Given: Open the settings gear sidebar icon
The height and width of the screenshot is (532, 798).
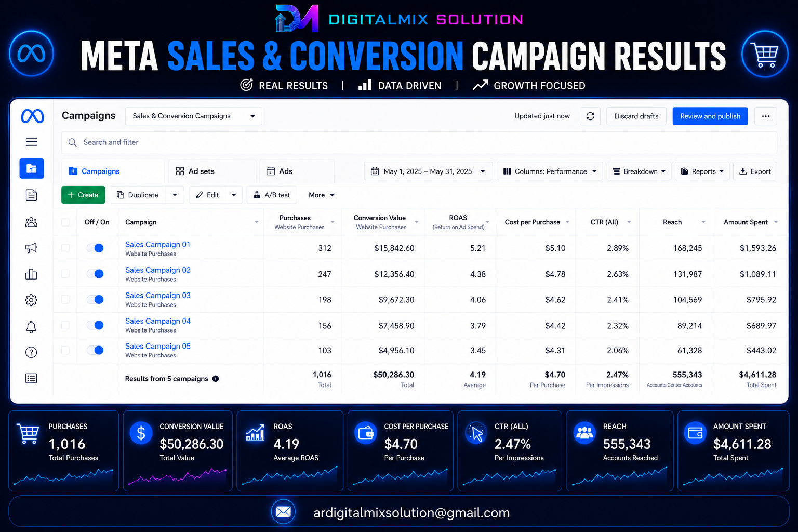Looking at the screenshot, I should pyautogui.click(x=31, y=300).
